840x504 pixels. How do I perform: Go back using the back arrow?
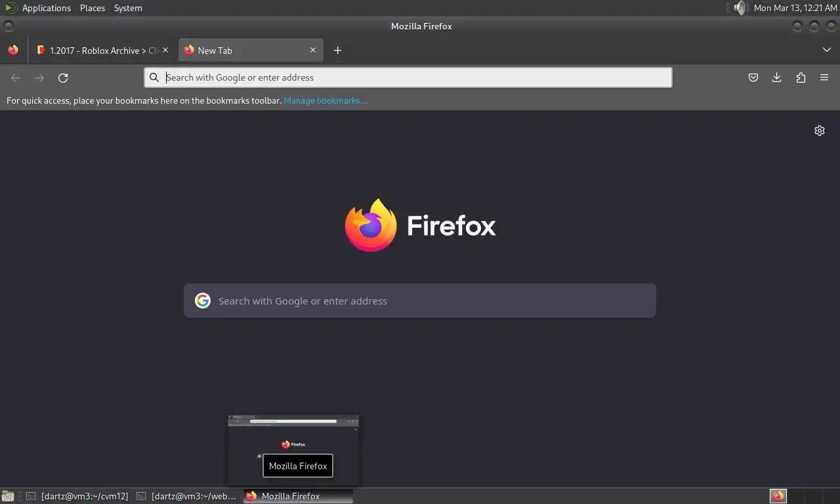pos(16,77)
